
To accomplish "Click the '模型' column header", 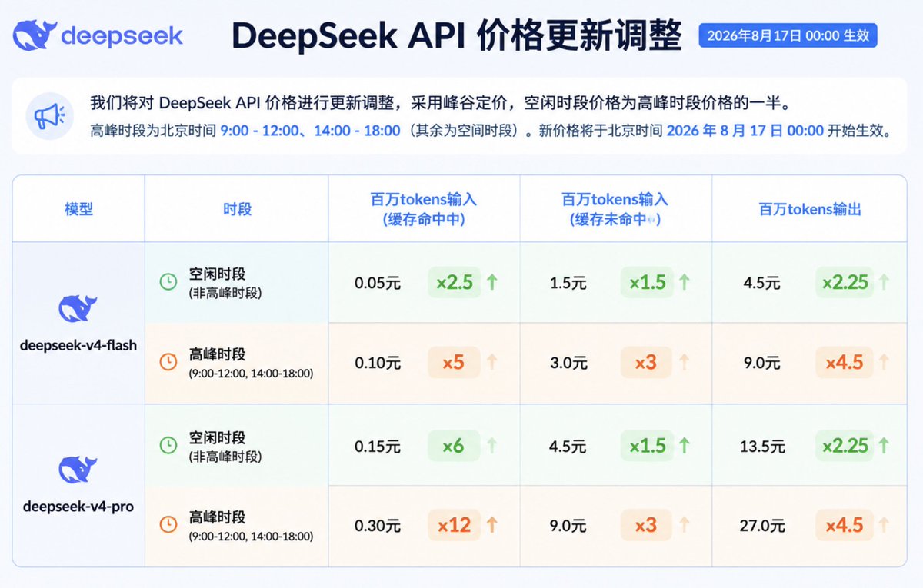I will click(x=78, y=209).
